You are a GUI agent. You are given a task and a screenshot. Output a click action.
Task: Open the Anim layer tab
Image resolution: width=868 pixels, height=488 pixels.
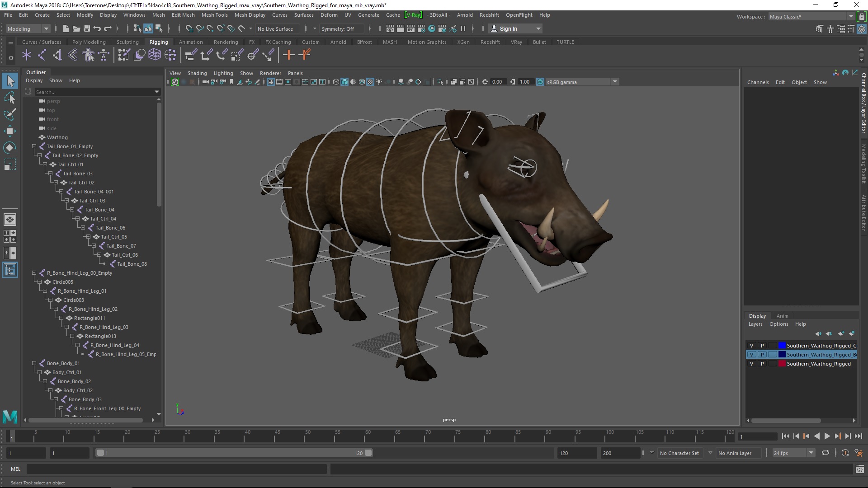click(x=782, y=316)
